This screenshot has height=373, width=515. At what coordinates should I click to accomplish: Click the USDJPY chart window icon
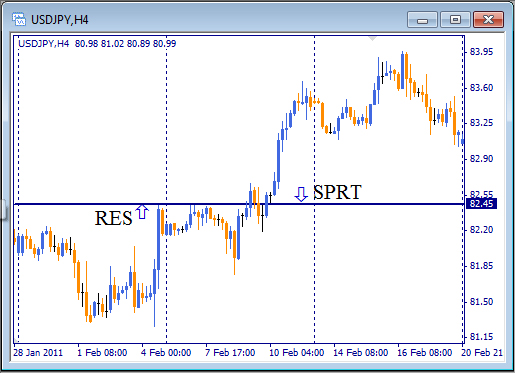19,20
